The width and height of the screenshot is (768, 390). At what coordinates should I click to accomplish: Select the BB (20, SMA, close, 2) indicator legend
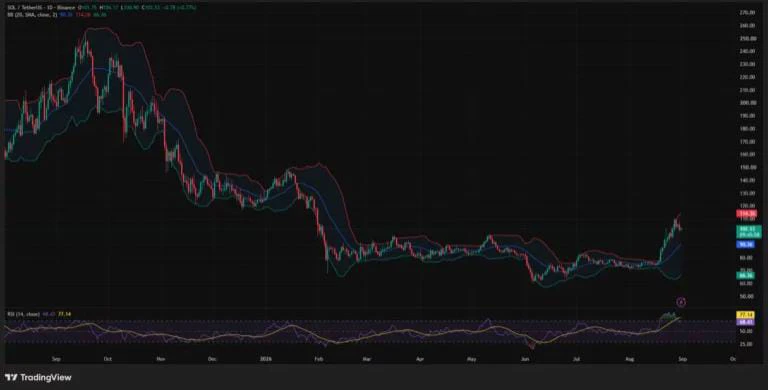[x=32, y=15]
